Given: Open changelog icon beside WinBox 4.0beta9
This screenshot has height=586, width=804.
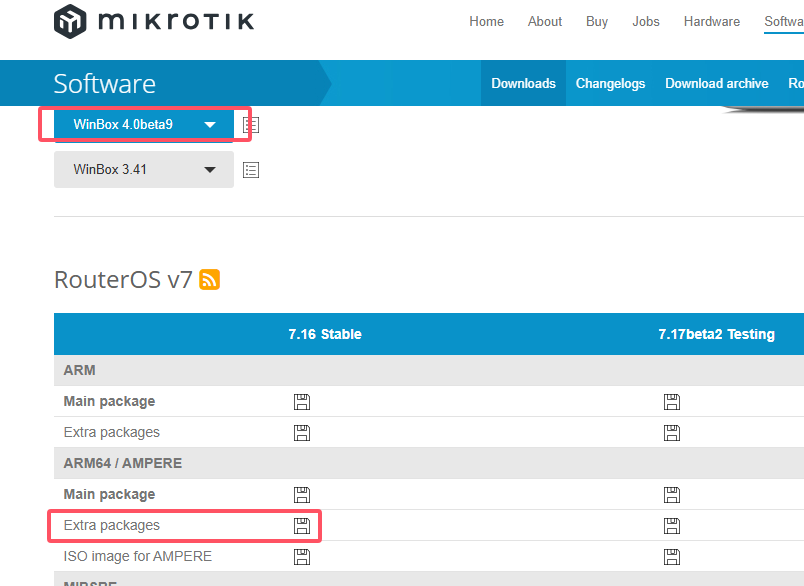Looking at the screenshot, I should [251, 125].
